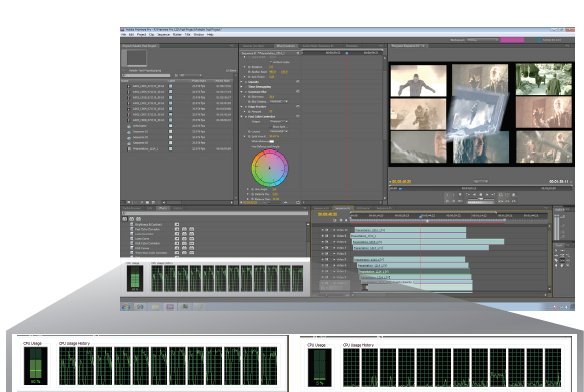The image size is (584, 392).
Task: Select Fast Color Corrector in the Effects list
Action: click(147, 229)
